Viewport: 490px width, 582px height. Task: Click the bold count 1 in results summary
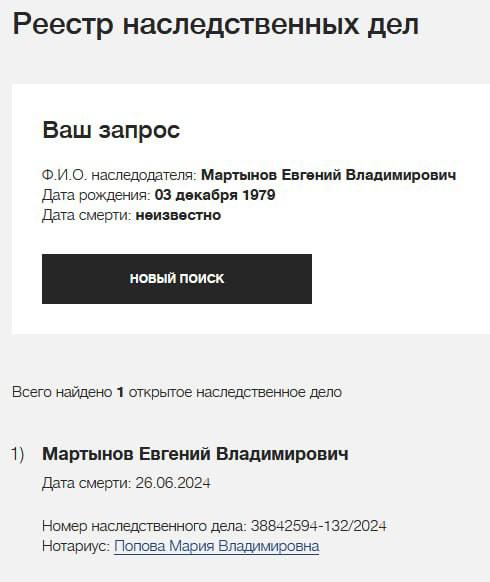(x=120, y=392)
